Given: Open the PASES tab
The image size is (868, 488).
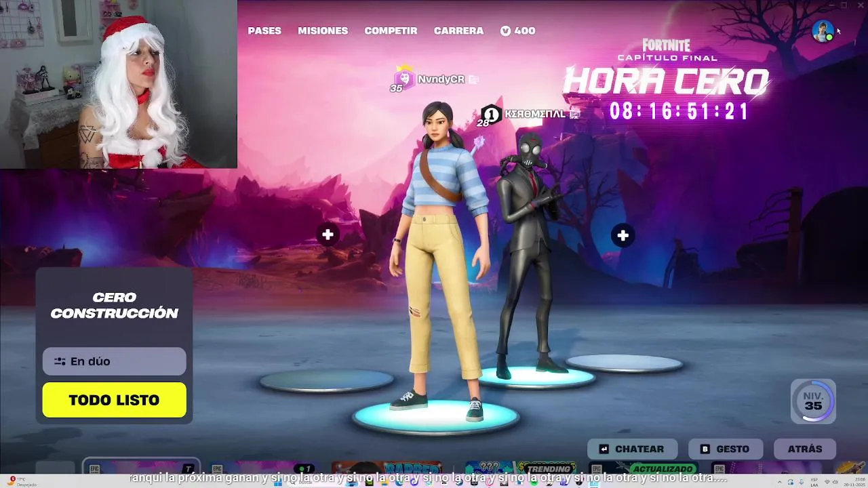Looking at the screenshot, I should point(264,30).
